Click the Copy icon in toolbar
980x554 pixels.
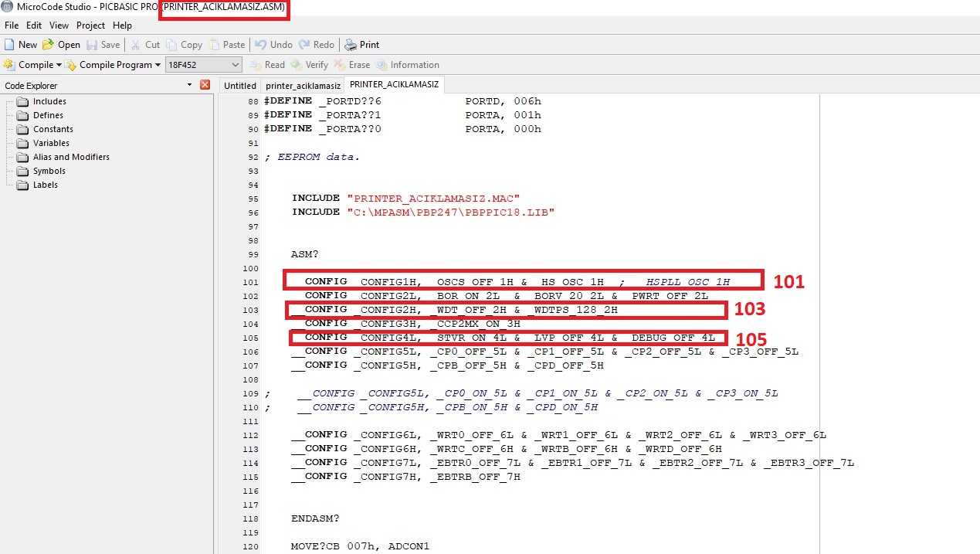pyautogui.click(x=171, y=45)
